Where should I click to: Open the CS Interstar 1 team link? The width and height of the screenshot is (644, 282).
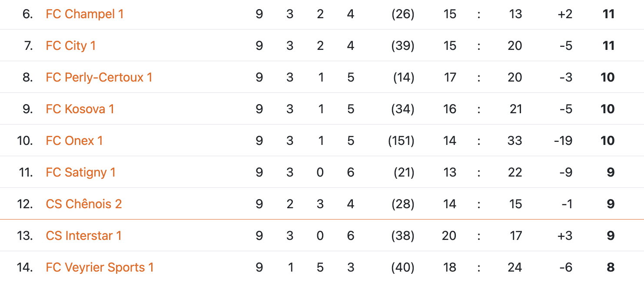point(83,236)
